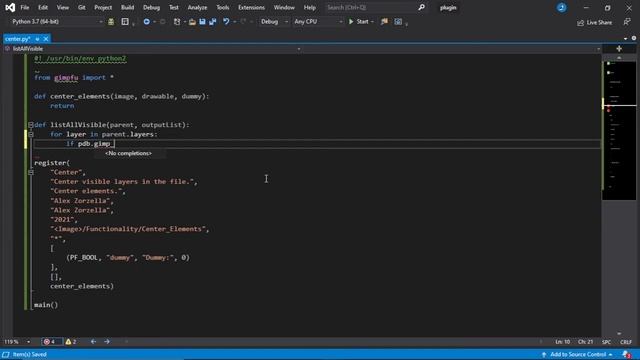Click the CRLF line ending indicator

626,342
